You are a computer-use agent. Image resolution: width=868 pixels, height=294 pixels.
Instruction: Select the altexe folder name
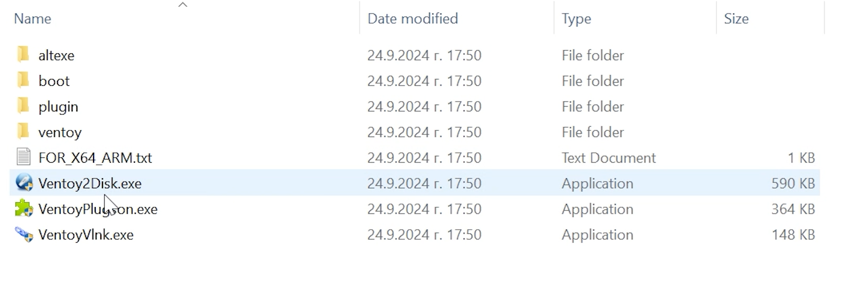pos(56,55)
